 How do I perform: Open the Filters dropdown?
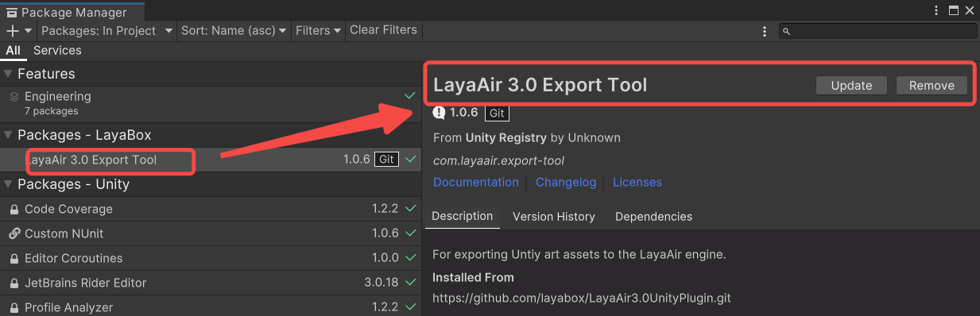click(317, 30)
